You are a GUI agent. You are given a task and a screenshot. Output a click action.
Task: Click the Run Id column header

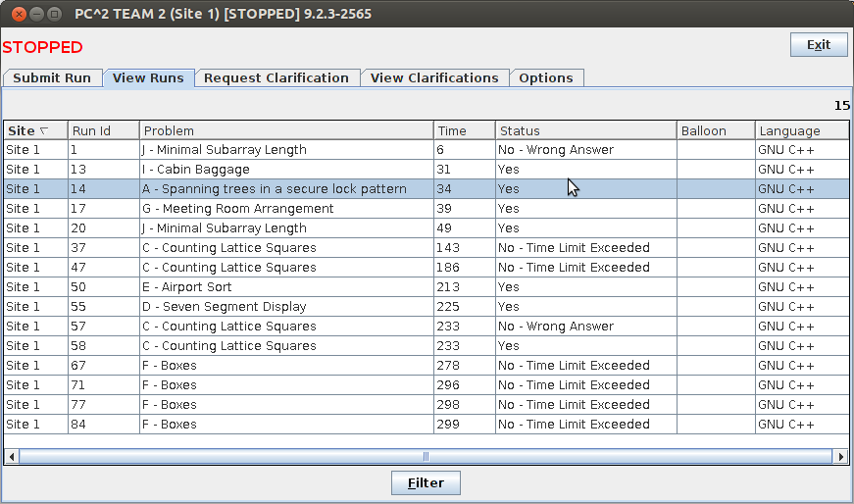pyautogui.click(x=103, y=130)
